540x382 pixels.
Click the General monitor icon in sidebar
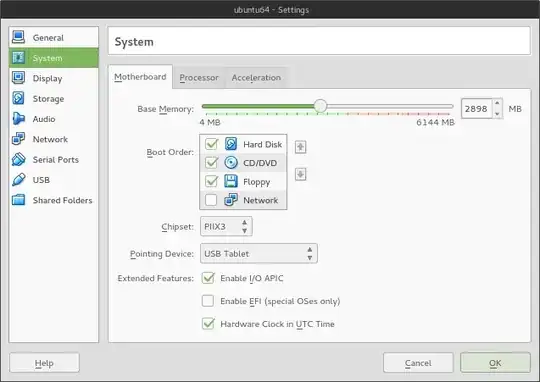pyautogui.click(x=18, y=37)
